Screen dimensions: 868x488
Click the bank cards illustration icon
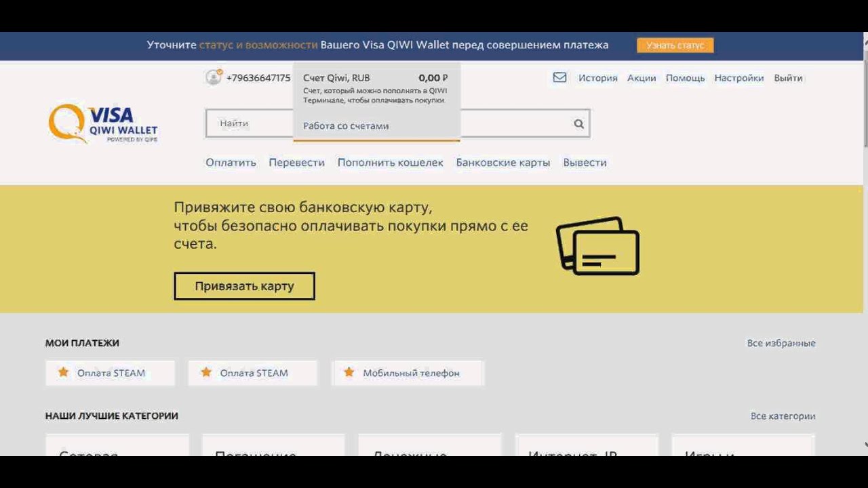[x=597, y=245]
